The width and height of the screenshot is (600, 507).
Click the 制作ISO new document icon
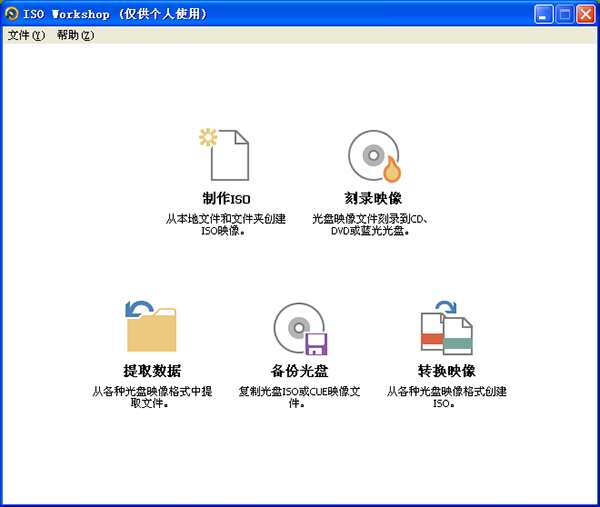pyautogui.click(x=225, y=155)
